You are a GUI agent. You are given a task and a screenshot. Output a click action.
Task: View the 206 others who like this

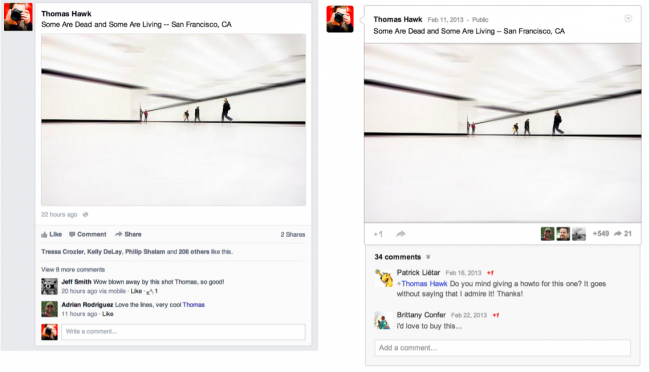(194, 252)
